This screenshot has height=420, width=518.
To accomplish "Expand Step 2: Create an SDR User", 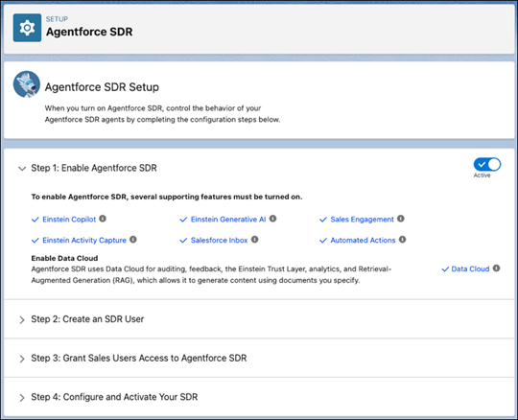I will [x=22, y=319].
